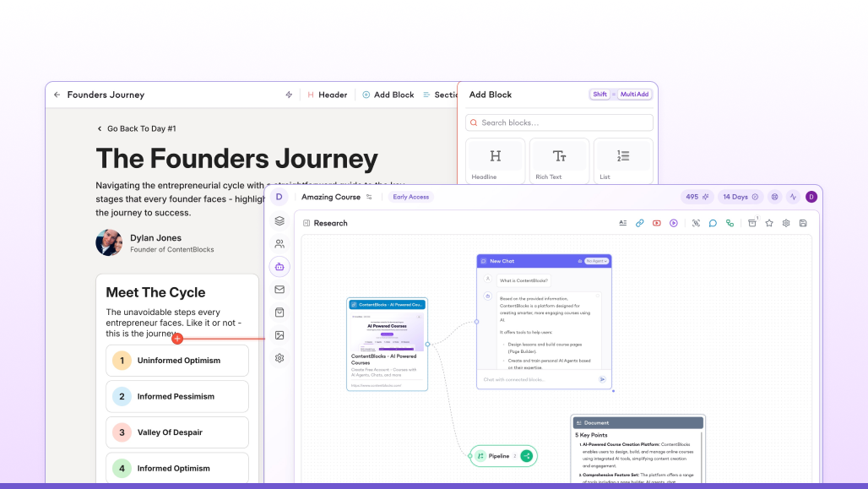Open the Research toolbar gear settings
Screen dimensions: 868x489
point(786,223)
